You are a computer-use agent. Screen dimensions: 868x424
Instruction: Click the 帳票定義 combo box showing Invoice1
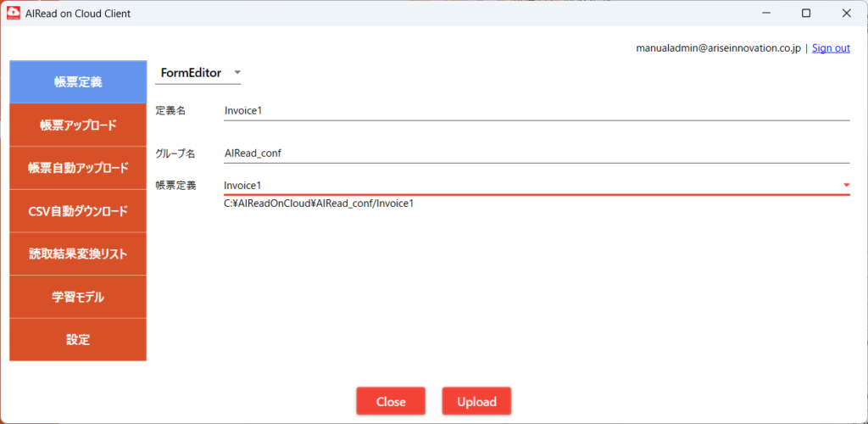pyautogui.click(x=526, y=185)
